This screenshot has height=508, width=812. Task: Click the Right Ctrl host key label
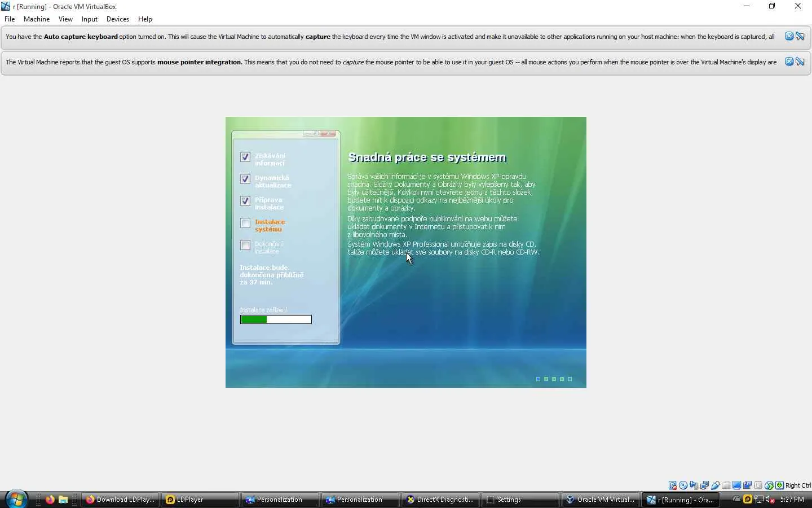(x=798, y=485)
